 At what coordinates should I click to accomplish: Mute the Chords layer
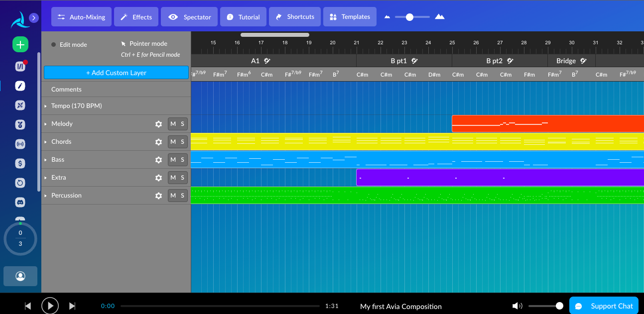click(x=173, y=142)
